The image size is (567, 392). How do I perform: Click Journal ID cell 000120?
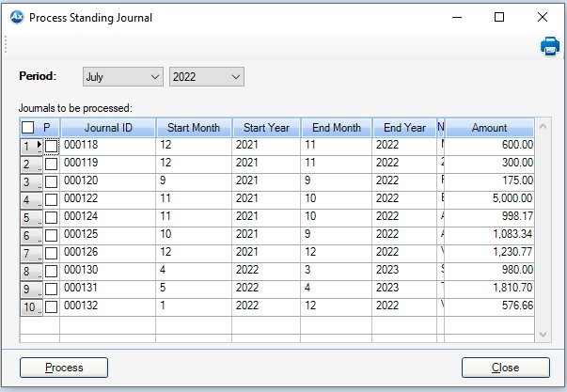click(x=108, y=182)
